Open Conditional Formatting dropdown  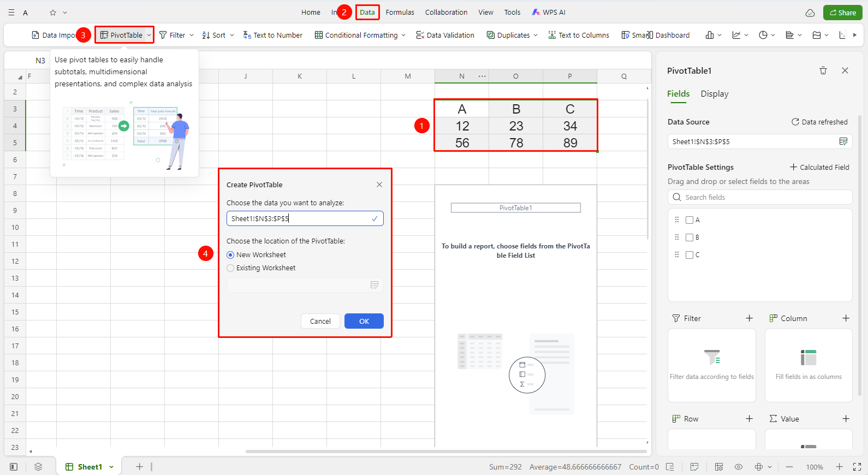click(x=403, y=35)
